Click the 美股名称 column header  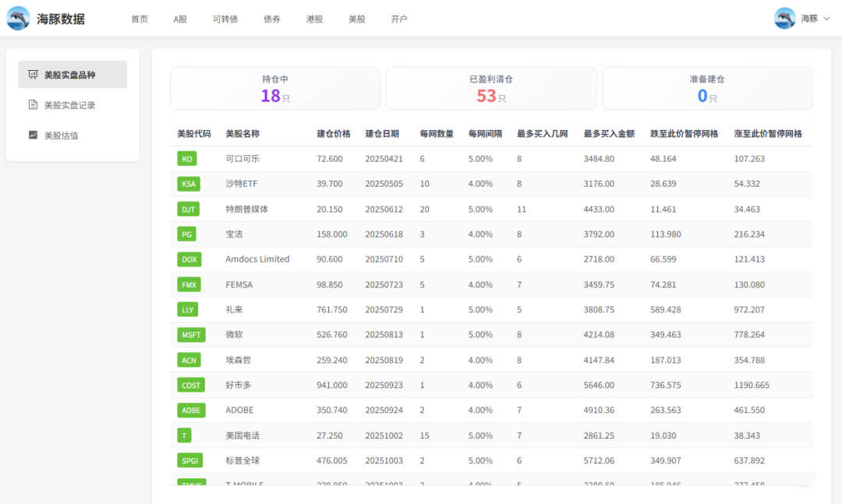[242, 134]
